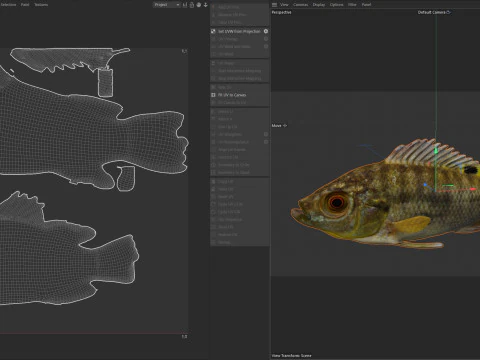Click the downward arrow icon in UV toolbar

point(206,5)
